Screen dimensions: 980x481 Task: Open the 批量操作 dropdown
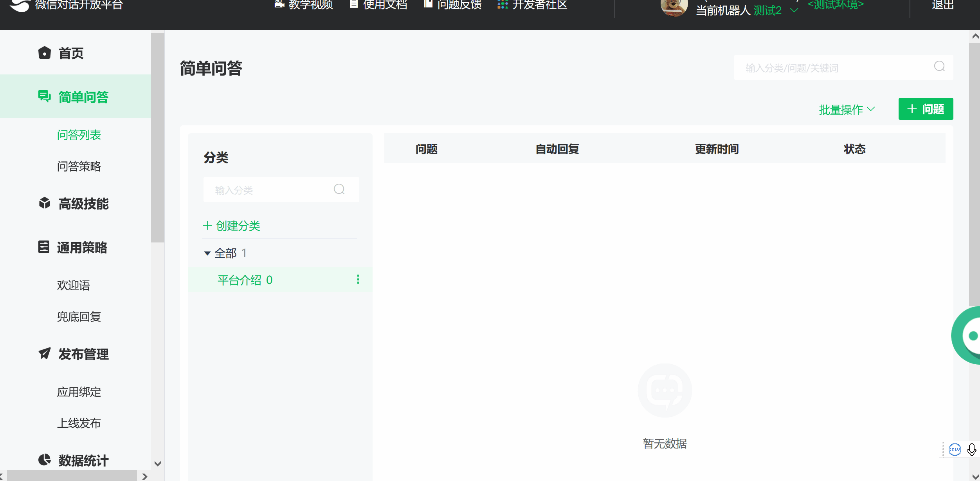[x=846, y=110]
